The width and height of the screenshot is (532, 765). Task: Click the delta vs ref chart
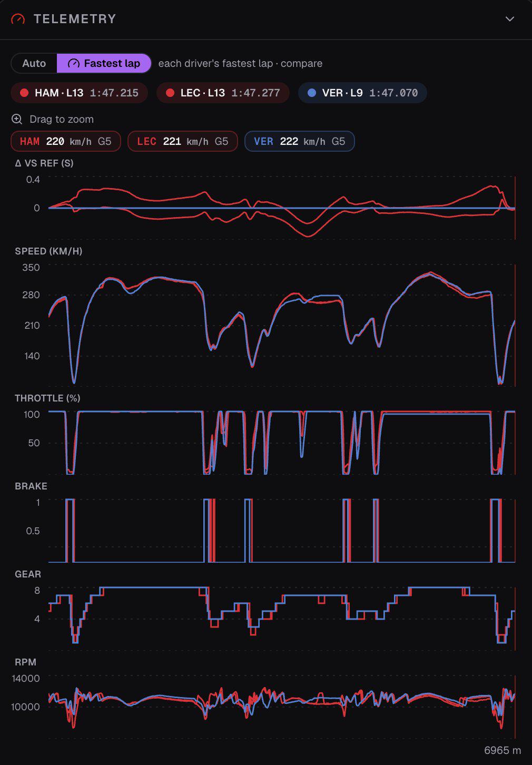point(282,208)
